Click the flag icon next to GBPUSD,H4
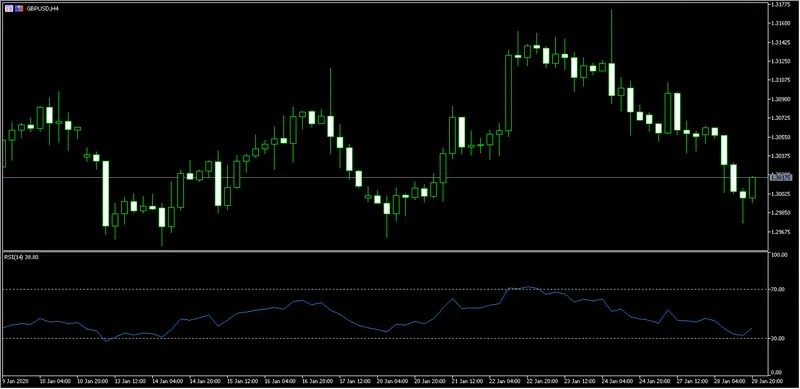800x389 pixels. point(19,9)
